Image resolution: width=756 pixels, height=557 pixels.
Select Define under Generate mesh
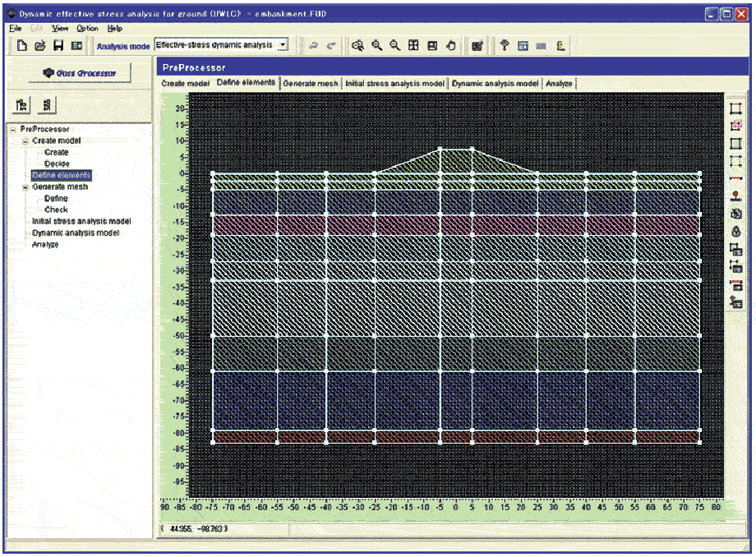56,199
